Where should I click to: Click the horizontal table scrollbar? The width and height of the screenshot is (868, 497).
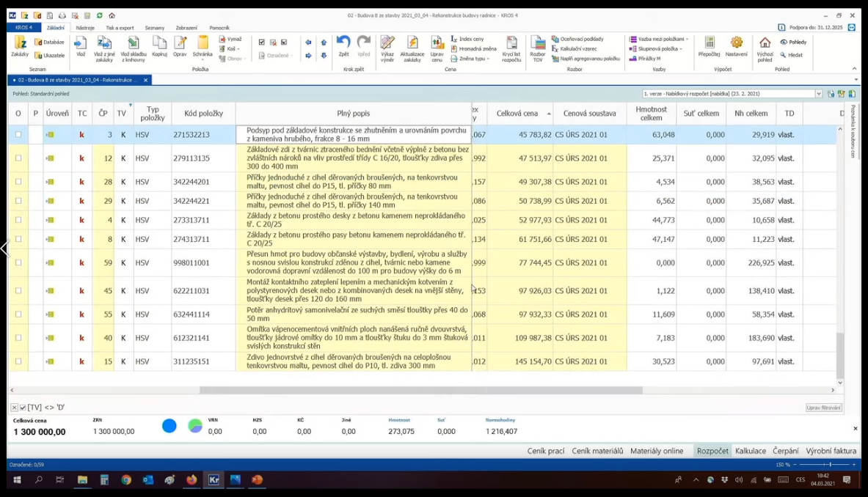click(420, 390)
